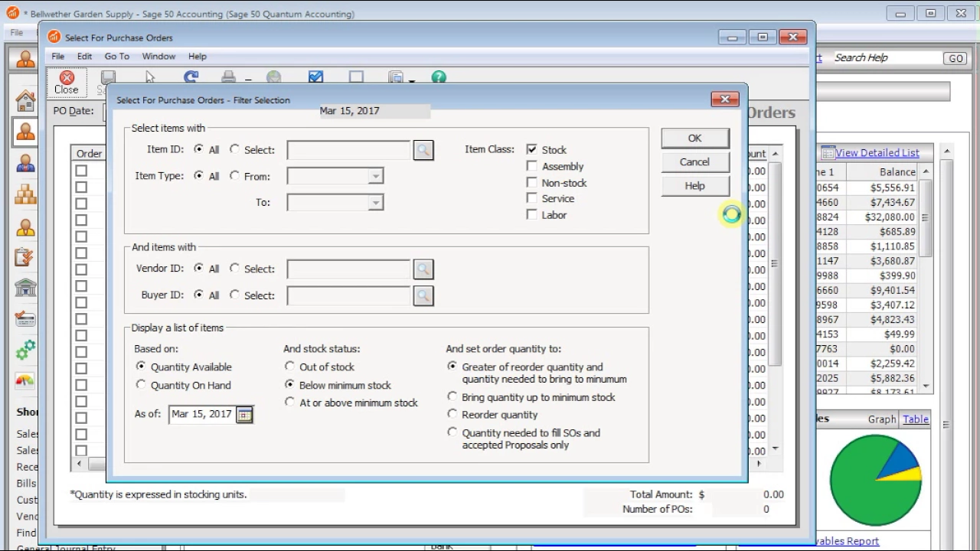Open Vendor ID lookup magnifier
The height and width of the screenshot is (551, 980).
coord(423,269)
